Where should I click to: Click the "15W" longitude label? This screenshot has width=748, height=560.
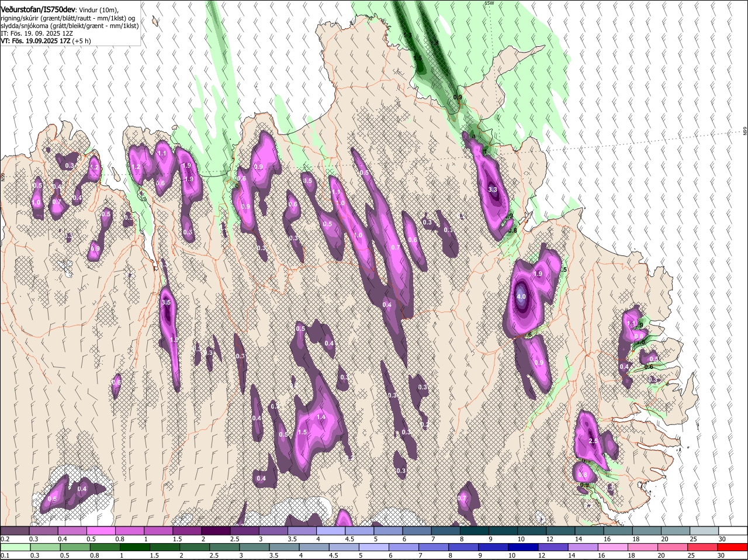489,3
